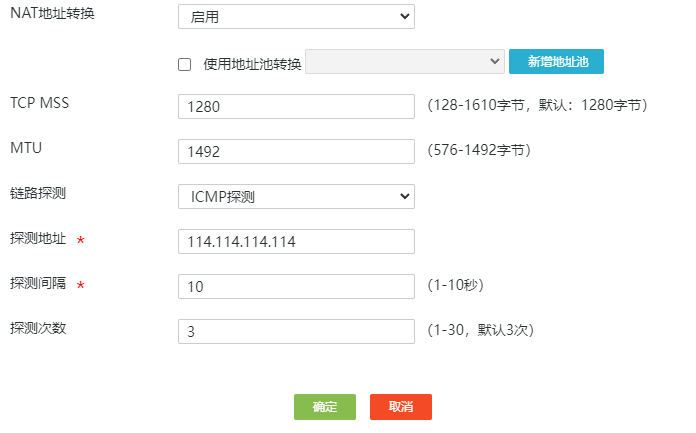Click into the MTU value field
This screenshot has height=433, width=696.
point(295,151)
